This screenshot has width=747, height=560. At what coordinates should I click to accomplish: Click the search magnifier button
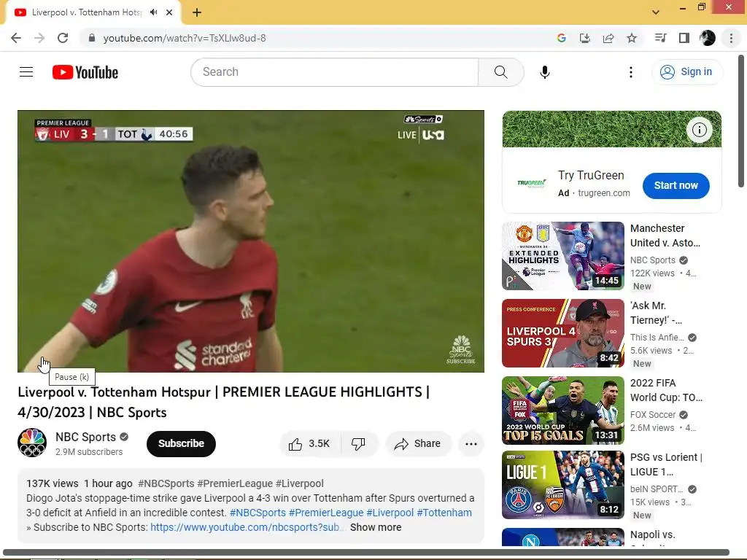[500, 72]
